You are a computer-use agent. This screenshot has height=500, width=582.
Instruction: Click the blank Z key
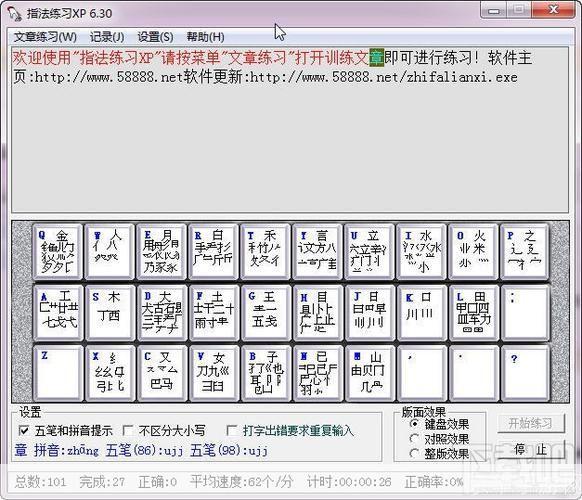pyautogui.click(x=58, y=373)
